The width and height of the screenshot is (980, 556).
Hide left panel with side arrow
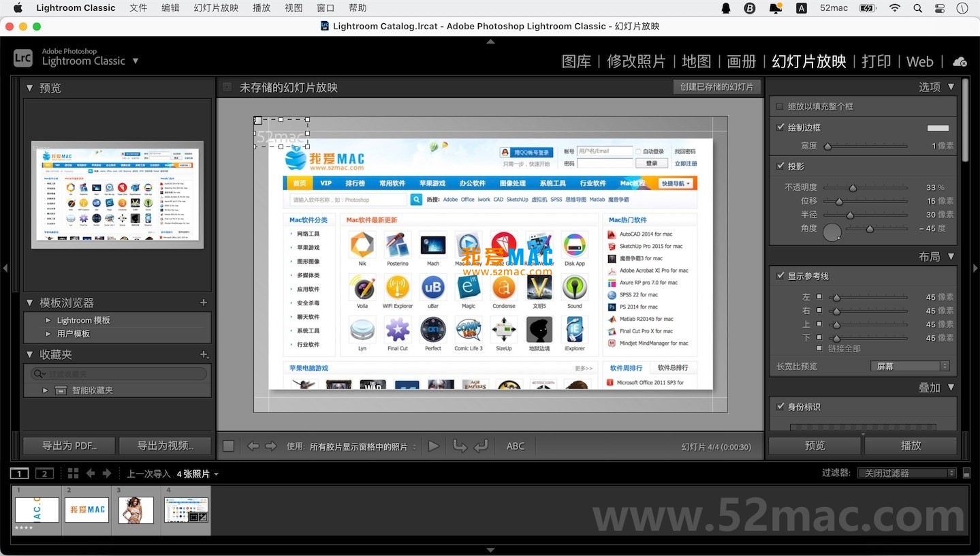click(5, 268)
